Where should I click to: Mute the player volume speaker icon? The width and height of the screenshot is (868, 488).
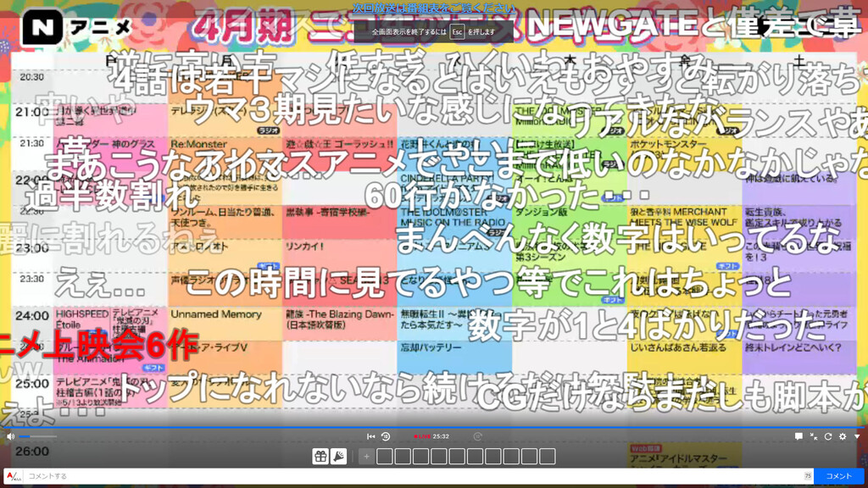(x=10, y=436)
